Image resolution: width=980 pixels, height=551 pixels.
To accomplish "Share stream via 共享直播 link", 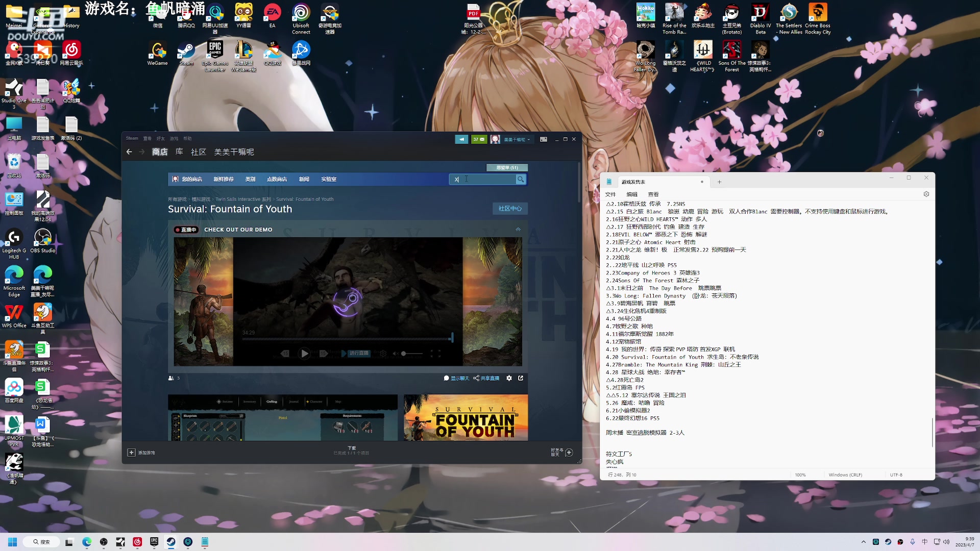I will [x=486, y=378].
